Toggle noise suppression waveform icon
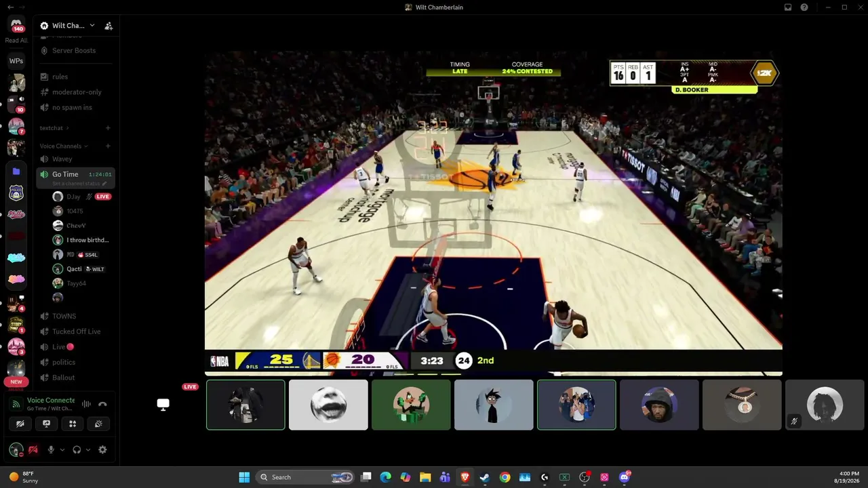The width and height of the screenshot is (868, 488). click(86, 404)
